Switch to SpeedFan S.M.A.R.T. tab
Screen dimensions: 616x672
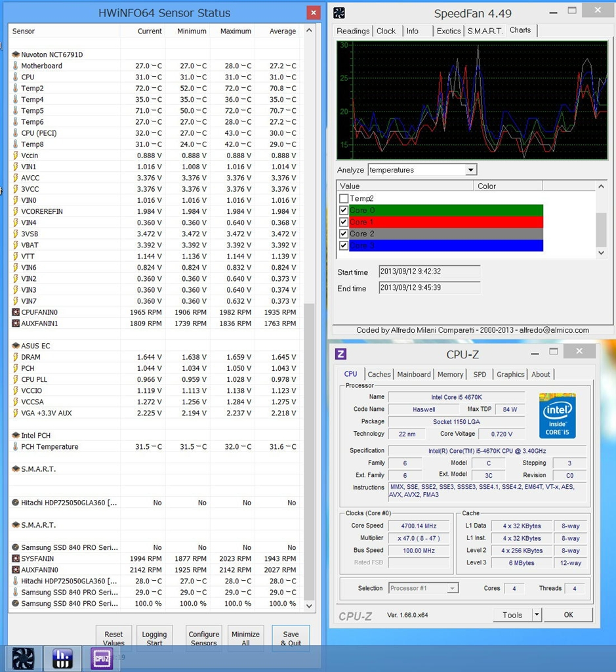tap(485, 31)
